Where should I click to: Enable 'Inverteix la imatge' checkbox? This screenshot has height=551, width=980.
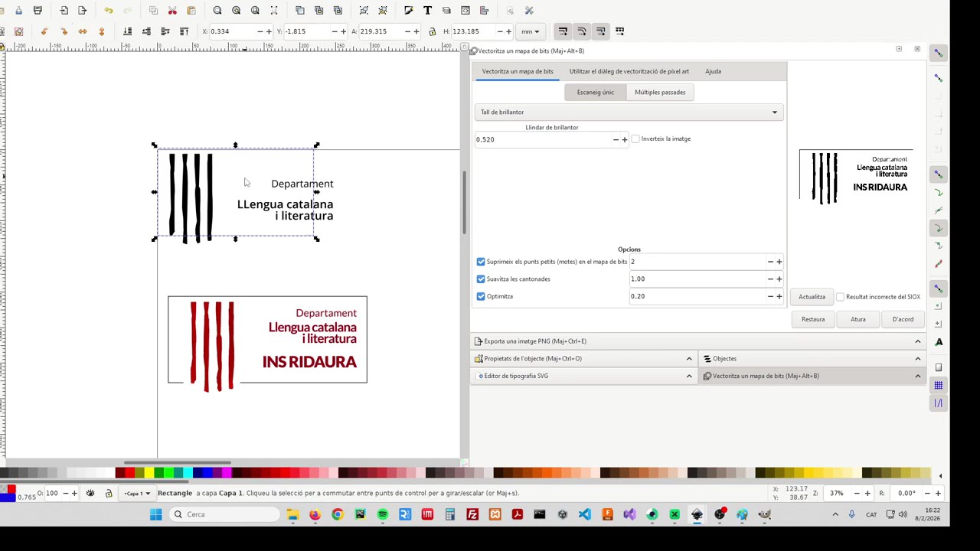(x=635, y=139)
